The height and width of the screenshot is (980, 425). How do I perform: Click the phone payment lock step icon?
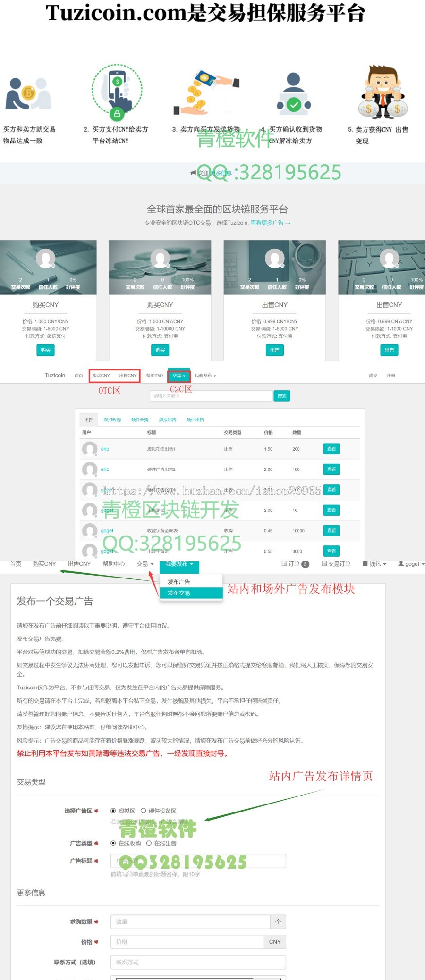(117, 92)
